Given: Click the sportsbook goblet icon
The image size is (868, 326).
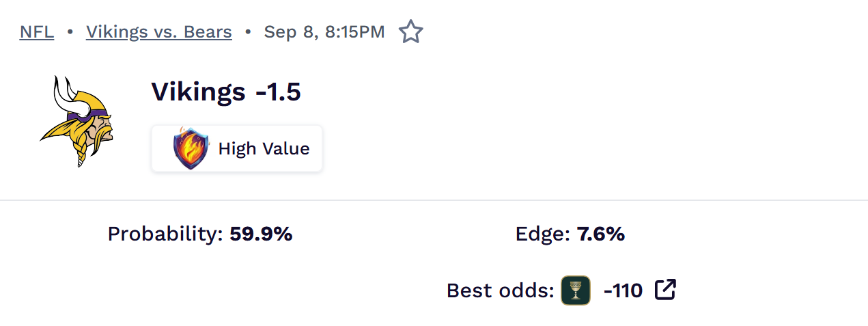Looking at the screenshot, I should click(x=576, y=290).
